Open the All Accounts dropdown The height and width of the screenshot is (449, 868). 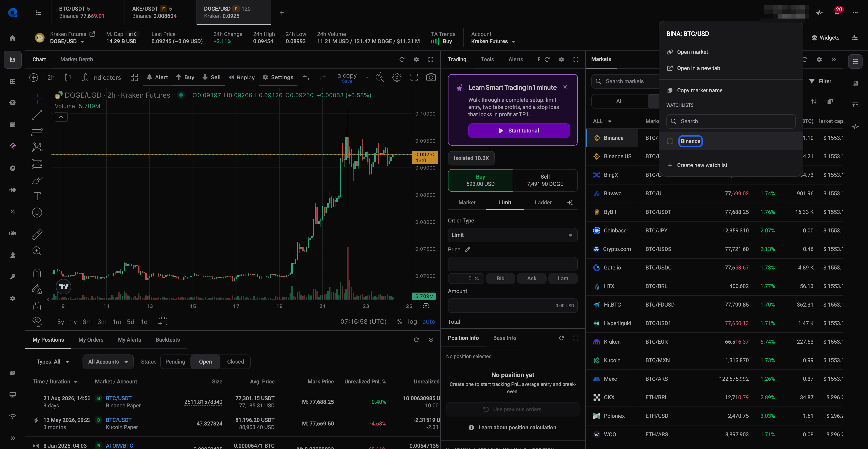click(108, 362)
